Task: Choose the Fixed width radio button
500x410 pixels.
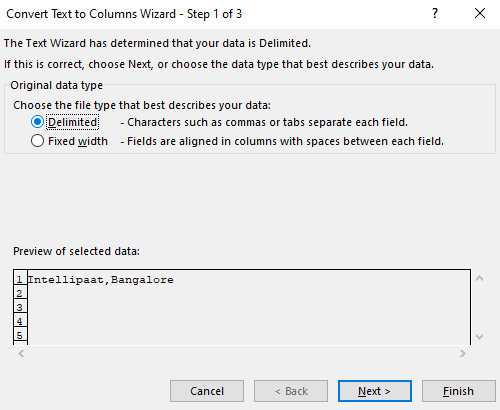Action: pos(37,141)
